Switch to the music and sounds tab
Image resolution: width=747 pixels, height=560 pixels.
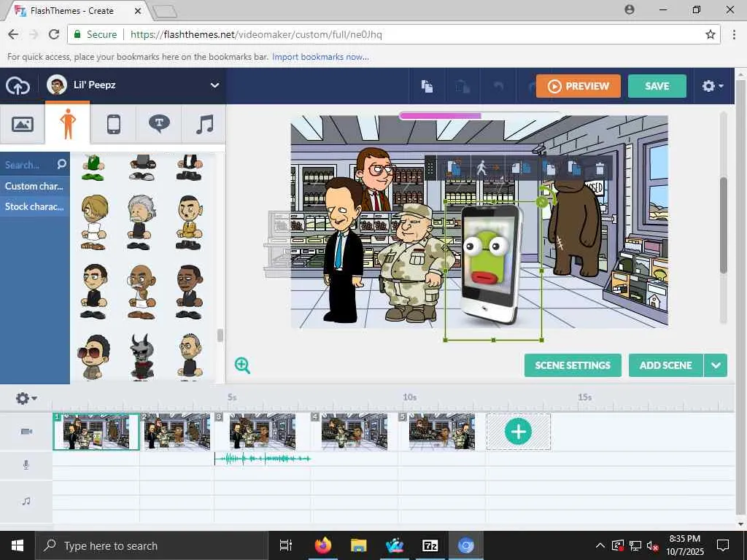click(x=204, y=124)
